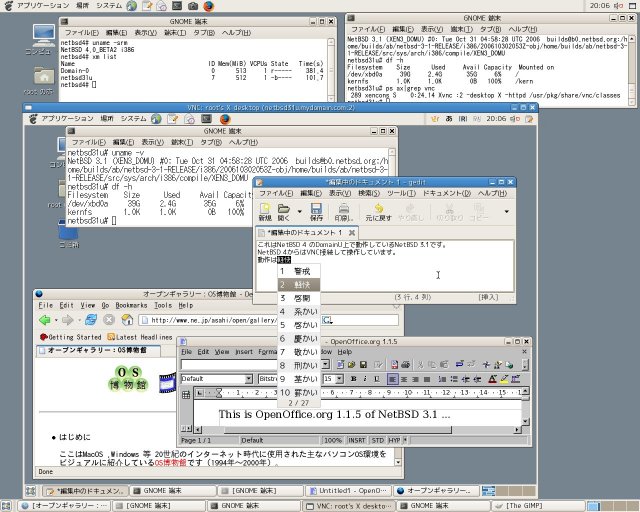Click the Italic icon in OpenOffice
Image resolution: width=640 pixels, height=512 pixels.
365,379
